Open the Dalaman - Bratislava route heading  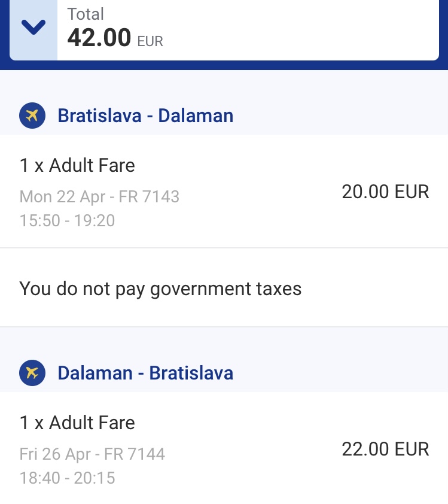[145, 373]
